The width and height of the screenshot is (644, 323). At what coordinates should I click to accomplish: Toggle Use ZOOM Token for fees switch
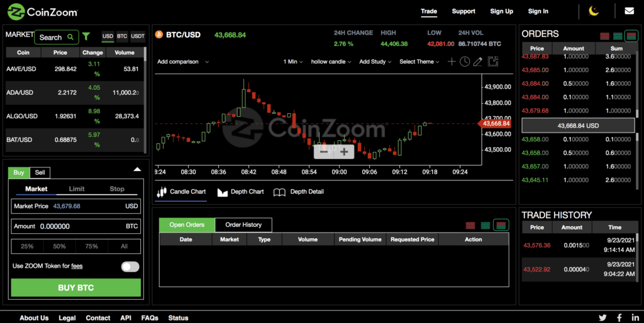pyautogui.click(x=130, y=266)
